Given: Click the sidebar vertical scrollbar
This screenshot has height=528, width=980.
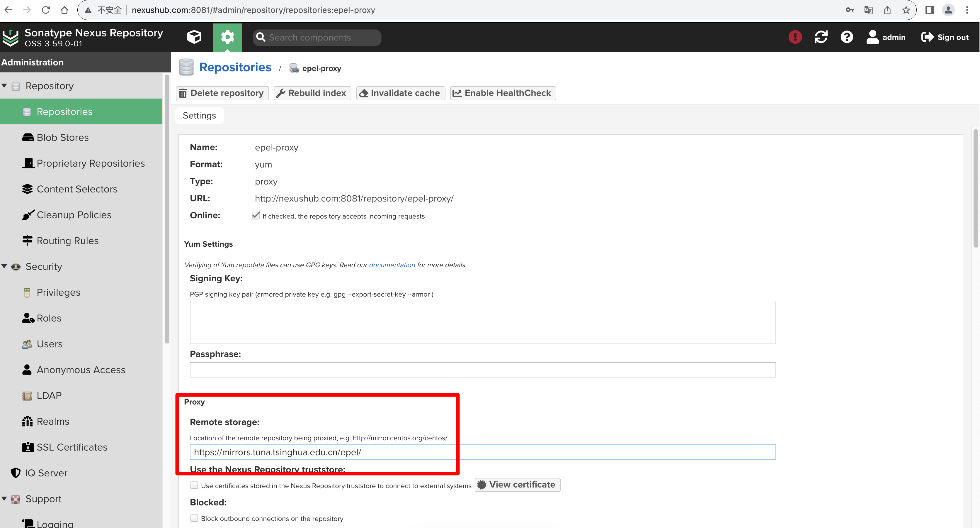Looking at the screenshot, I should (x=167, y=209).
